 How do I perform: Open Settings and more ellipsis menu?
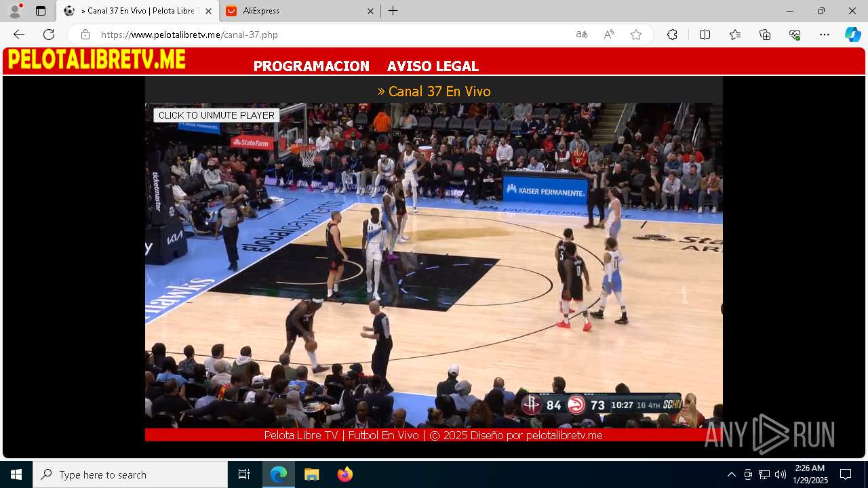tap(825, 35)
